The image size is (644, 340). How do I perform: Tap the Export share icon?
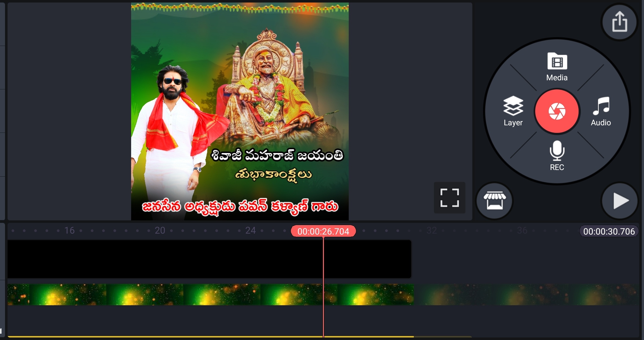(x=619, y=22)
